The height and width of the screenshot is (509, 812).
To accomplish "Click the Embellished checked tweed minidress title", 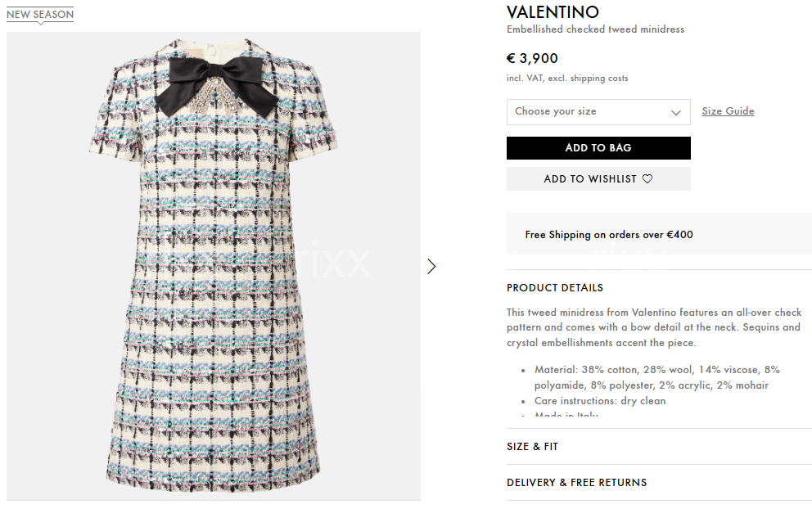I will (x=595, y=29).
